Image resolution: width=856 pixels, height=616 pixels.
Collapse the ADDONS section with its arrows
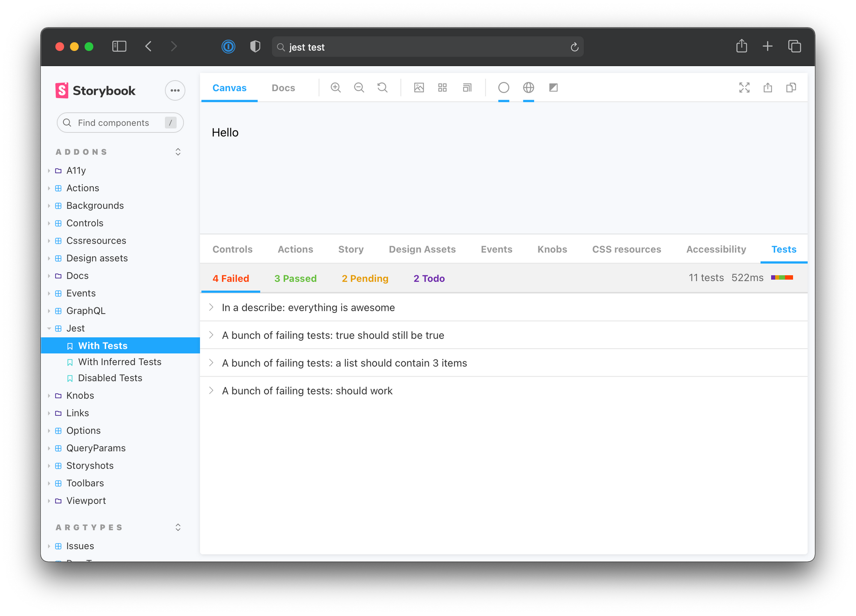pos(178,152)
